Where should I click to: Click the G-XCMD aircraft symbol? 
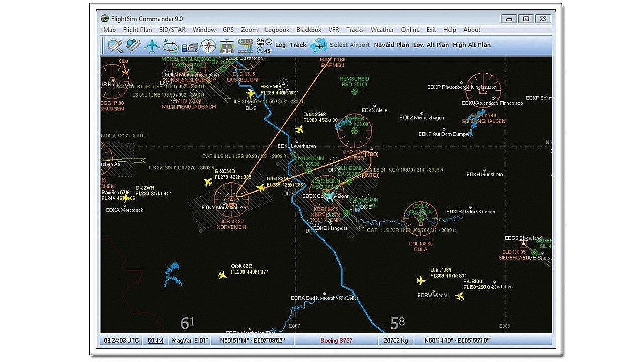coord(207,182)
